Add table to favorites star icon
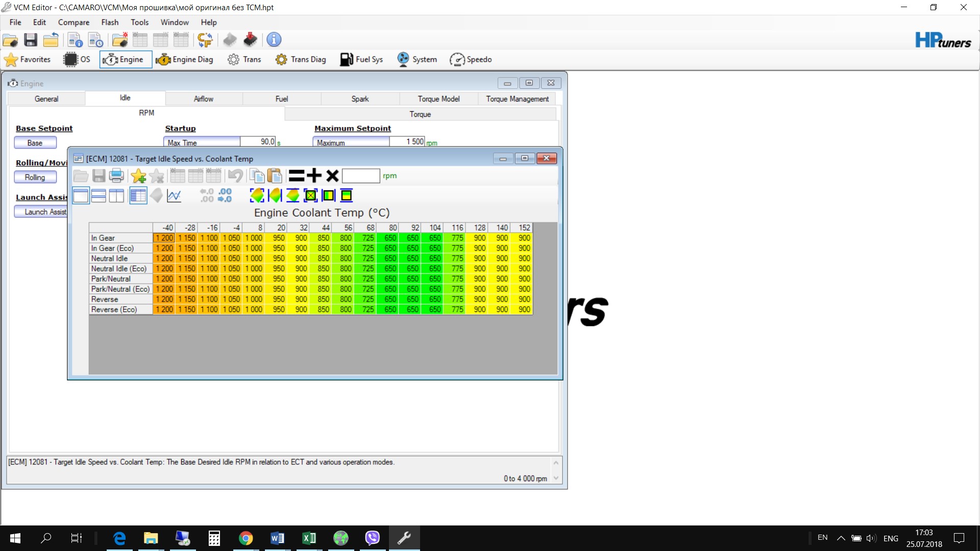Image resolution: width=980 pixels, height=551 pixels. coord(138,176)
